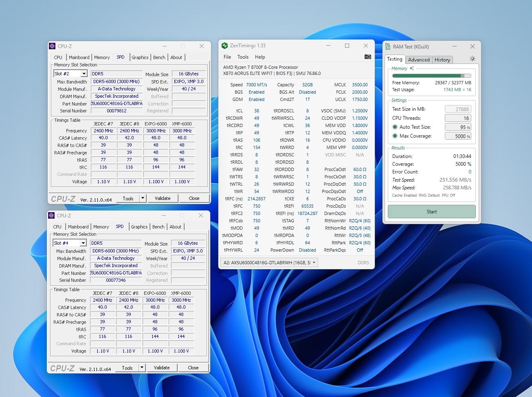Select SPD tab in lower CPU-Z
This screenshot has width=532, height=397.
point(120,226)
